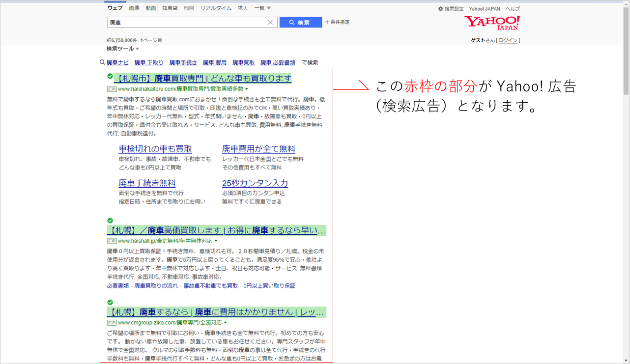Image resolution: width=630 pixels, height=364 pixels.
Task: Switch to 動画 video search tab
Action: click(x=151, y=8)
